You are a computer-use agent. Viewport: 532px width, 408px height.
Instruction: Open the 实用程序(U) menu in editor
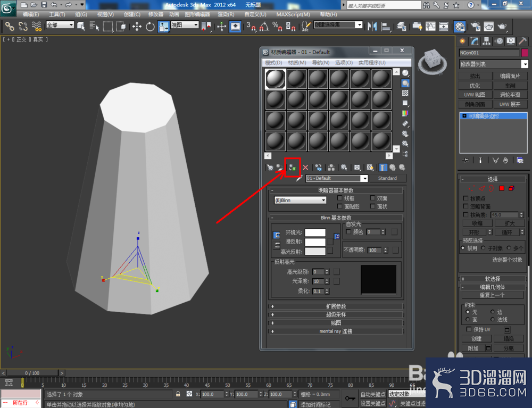(372, 63)
